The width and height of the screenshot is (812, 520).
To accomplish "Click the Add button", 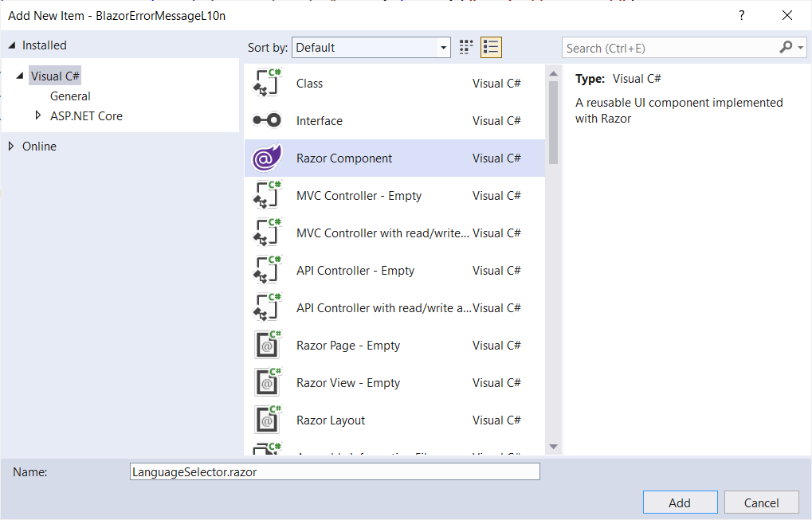I will (x=680, y=502).
